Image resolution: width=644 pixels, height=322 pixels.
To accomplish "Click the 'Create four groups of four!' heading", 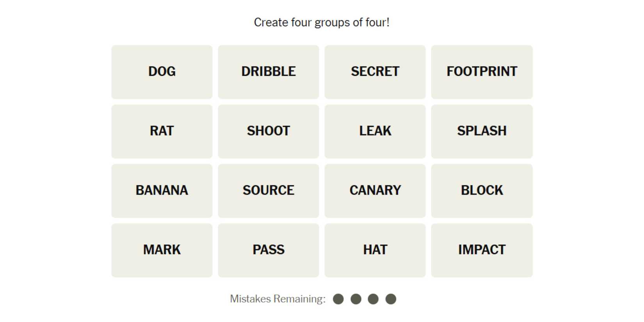I will pyautogui.click(x=322, y=23).
